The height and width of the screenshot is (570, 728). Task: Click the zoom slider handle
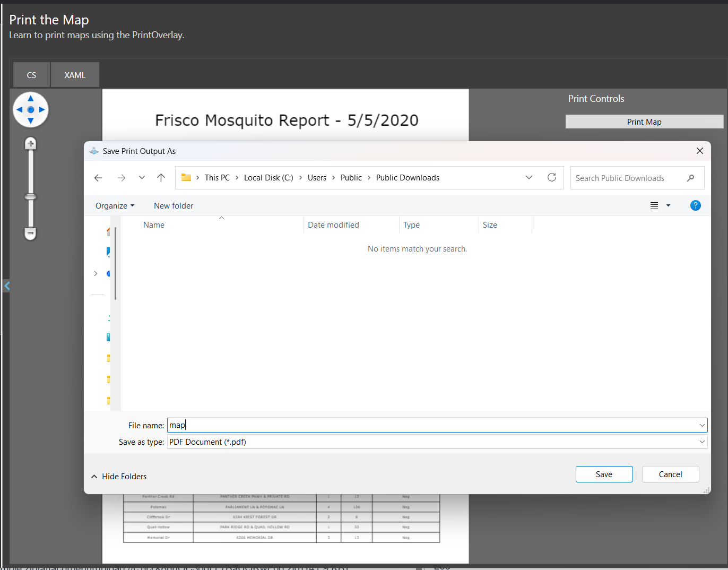(31, 197)
